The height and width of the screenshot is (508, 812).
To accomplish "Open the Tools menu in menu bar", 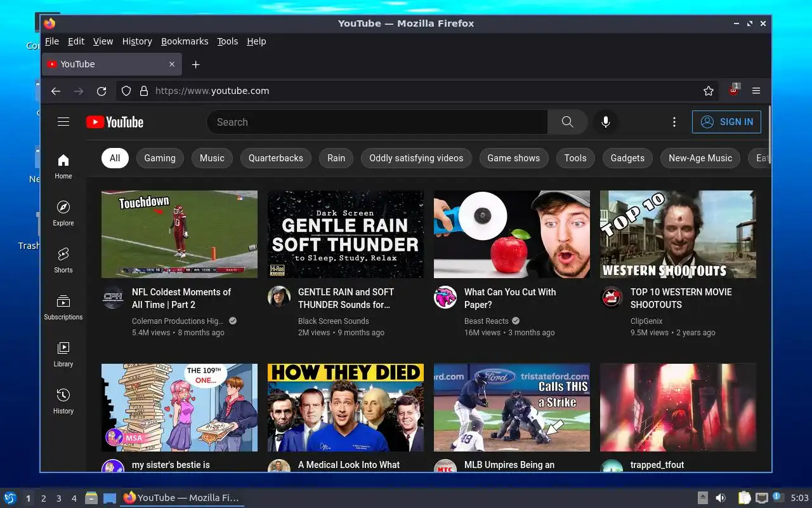I will [x=227, y=41].
